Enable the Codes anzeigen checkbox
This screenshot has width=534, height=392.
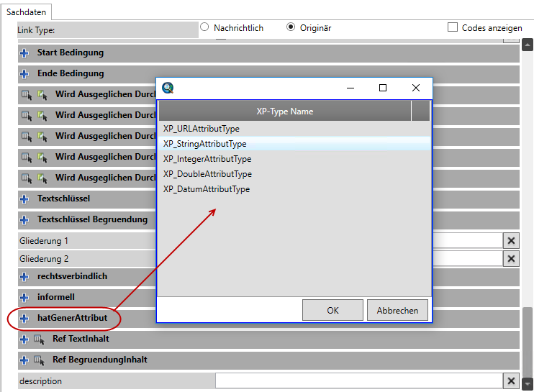(x=453, y=27)
